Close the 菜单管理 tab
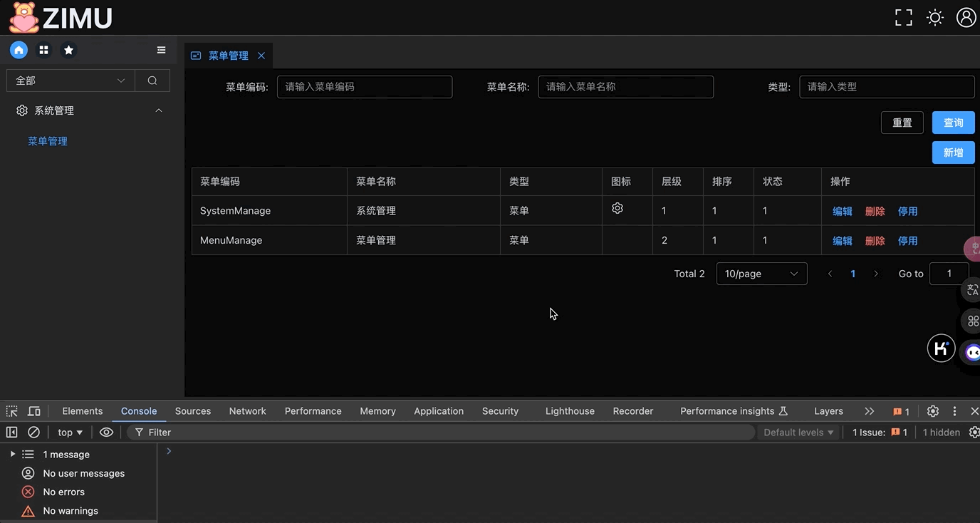The height and width of the screenshot is (523, 980). click(261, 56)
